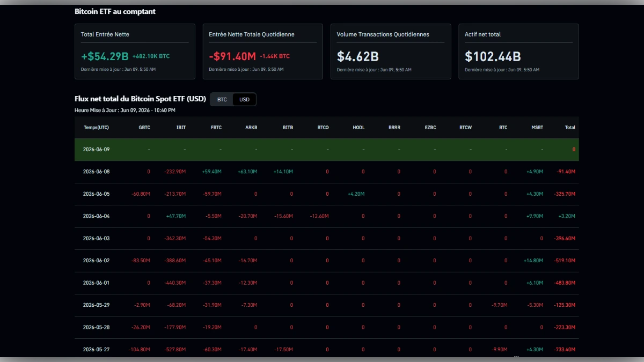The image size is (644, 362).
Task: Select the 2026-06-05 date cell
Action: tap(96, 194)
